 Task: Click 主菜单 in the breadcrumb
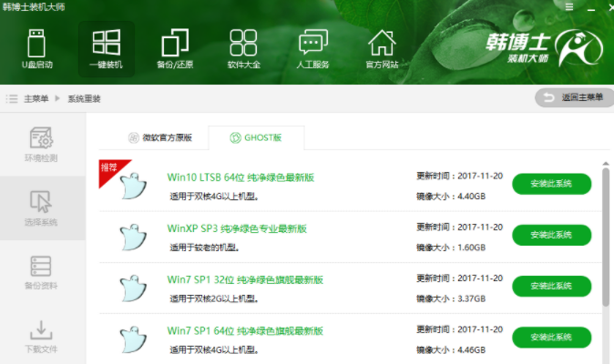(x=36, y=98)
